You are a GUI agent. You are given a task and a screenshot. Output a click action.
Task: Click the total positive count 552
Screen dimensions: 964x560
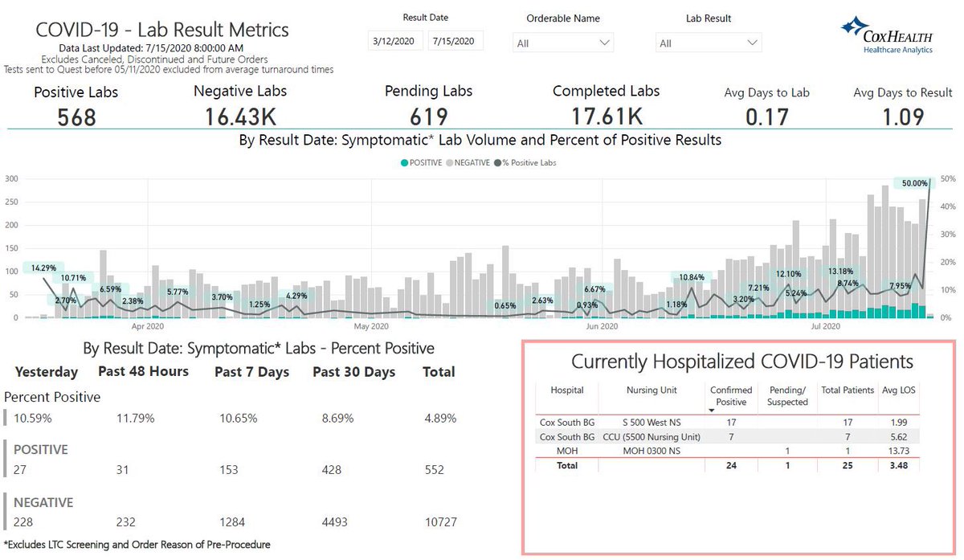(x=435, y=469)
